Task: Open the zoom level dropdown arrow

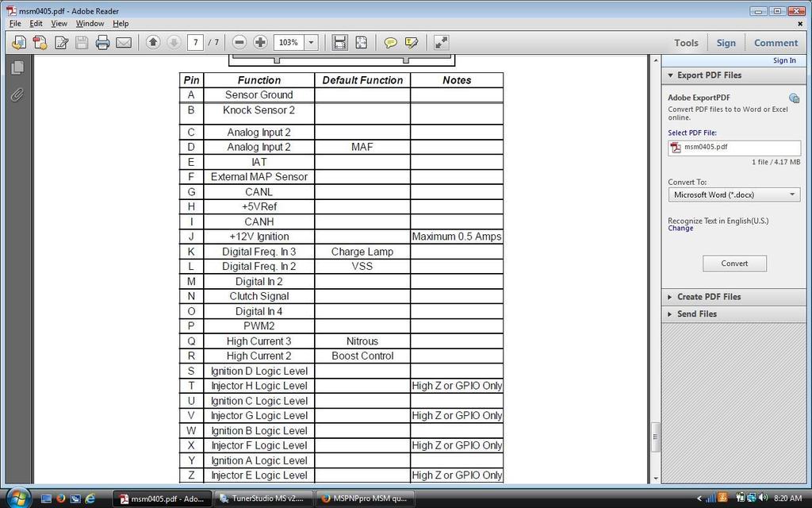Action: pos(311,43)
